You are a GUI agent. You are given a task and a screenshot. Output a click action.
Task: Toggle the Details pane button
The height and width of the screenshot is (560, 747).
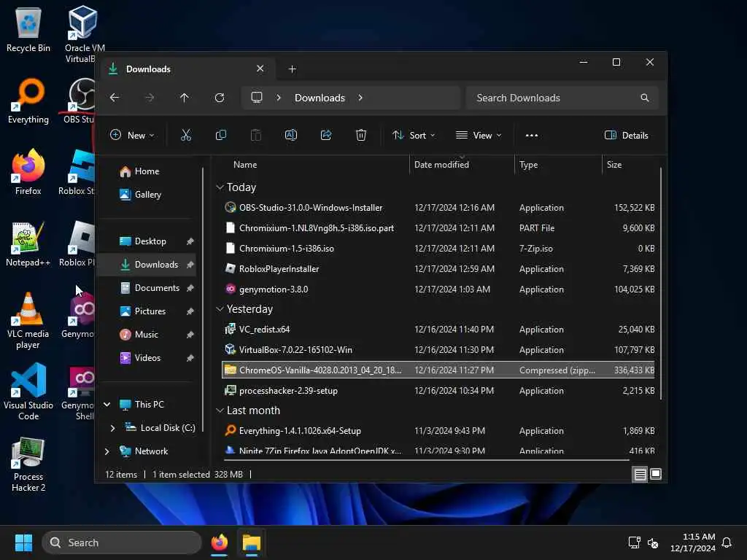[x=626, y=135]
